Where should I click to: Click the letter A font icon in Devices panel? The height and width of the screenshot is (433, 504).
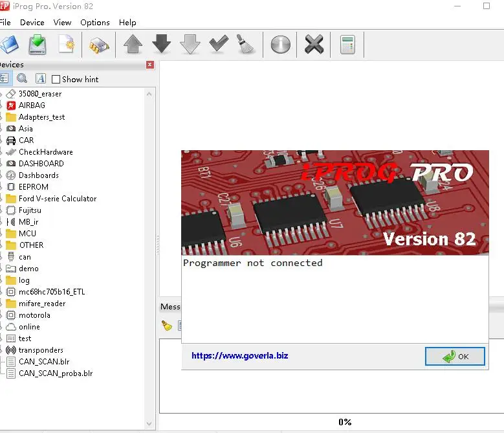(x=41, y=78)
